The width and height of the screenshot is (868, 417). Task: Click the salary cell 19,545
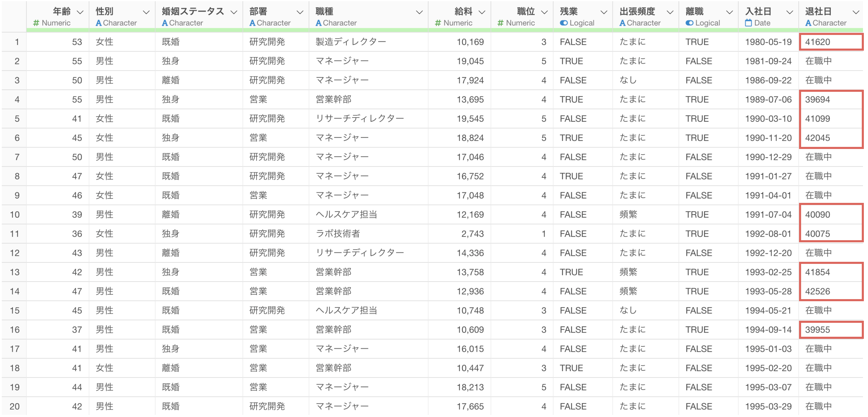pos(459,119)
